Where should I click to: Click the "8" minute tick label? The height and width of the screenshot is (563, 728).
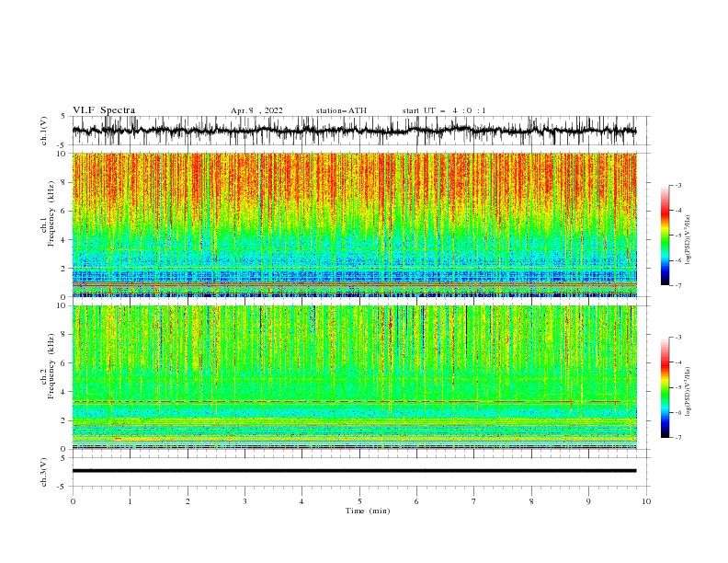click(531, 501)
